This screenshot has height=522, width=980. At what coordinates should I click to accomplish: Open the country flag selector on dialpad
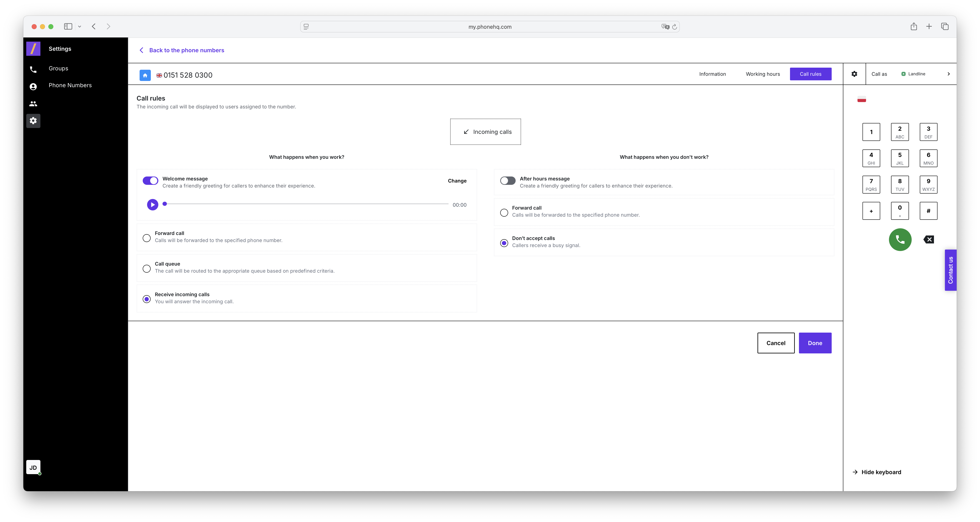pos(861,100)
